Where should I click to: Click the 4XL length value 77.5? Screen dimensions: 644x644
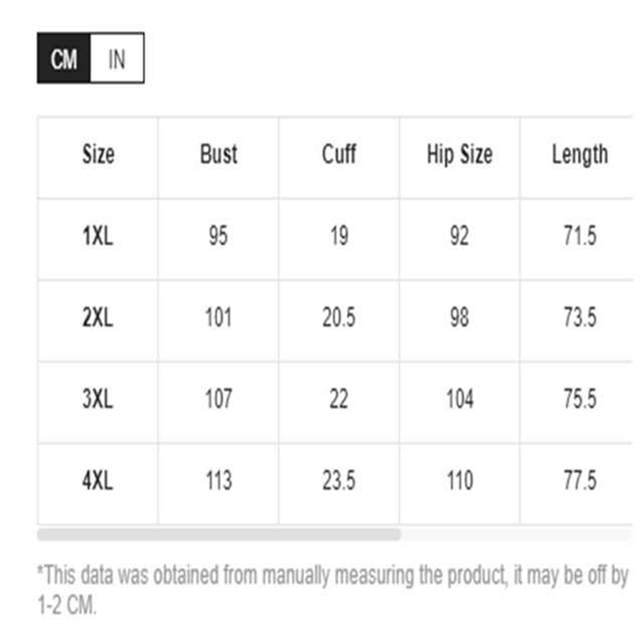(x=580, y=481)
